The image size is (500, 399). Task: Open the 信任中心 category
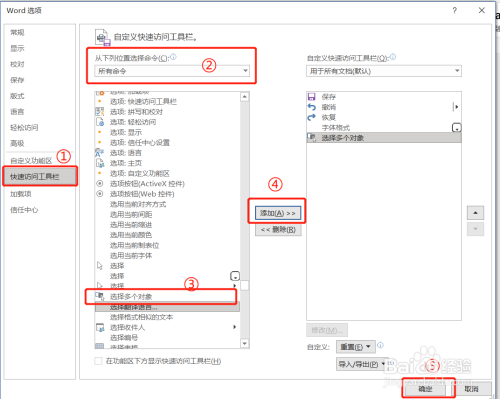(x=24, y=210)
